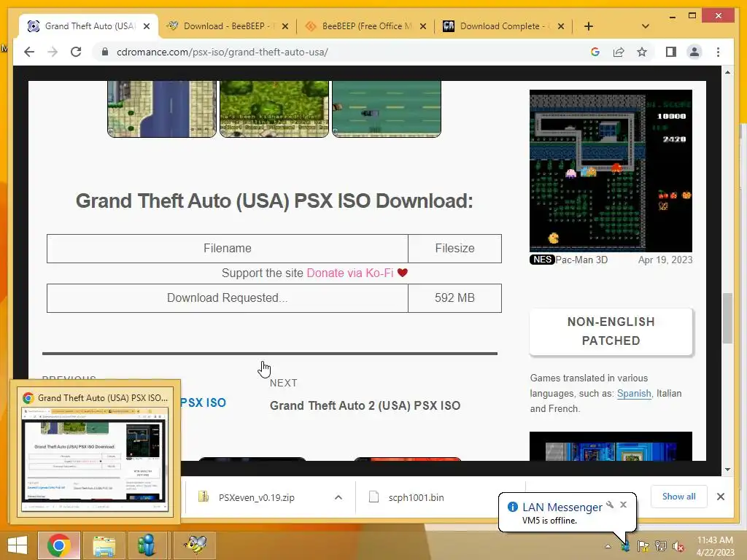The width and height of the screenshot is (747, 560).
Task: Click the page scrollbar up arrow
Action: (727, 72)
